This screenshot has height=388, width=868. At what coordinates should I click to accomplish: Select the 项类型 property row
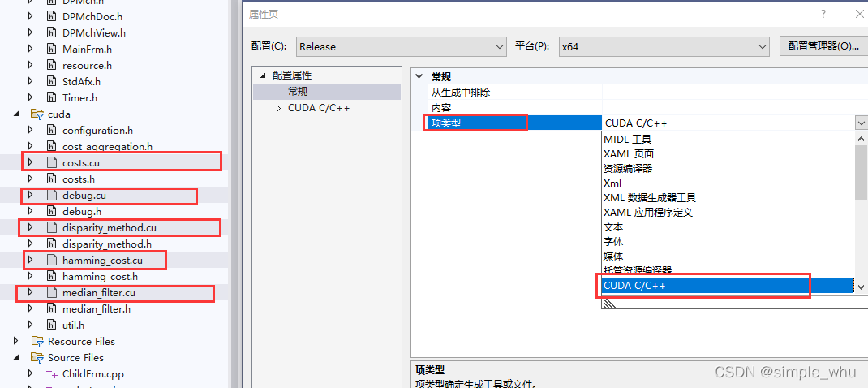pos(475,123)
